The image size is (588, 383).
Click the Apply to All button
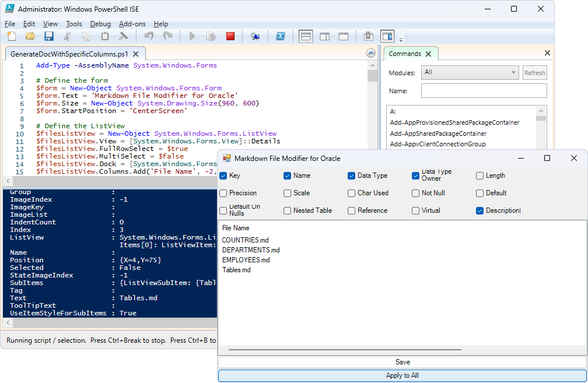point(402,375)
